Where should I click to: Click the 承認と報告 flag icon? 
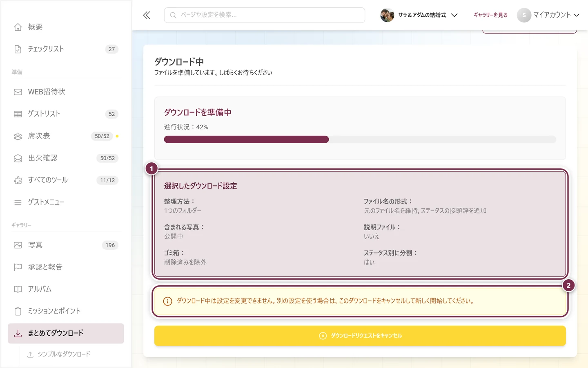[18, 267]
